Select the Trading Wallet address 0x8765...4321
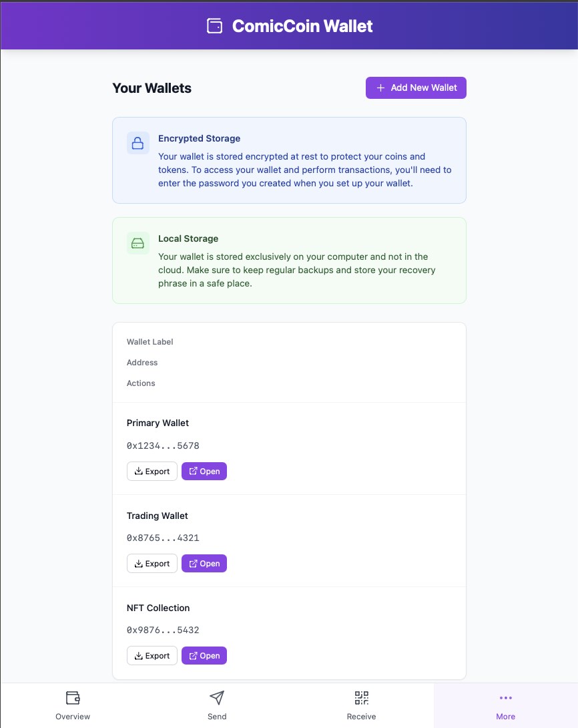 click(163, 538)
